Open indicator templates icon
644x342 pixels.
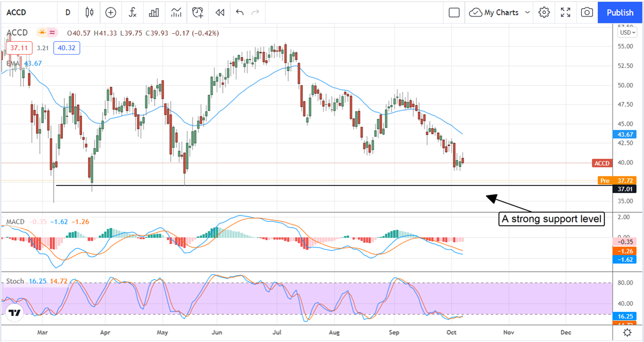(176, 12)
